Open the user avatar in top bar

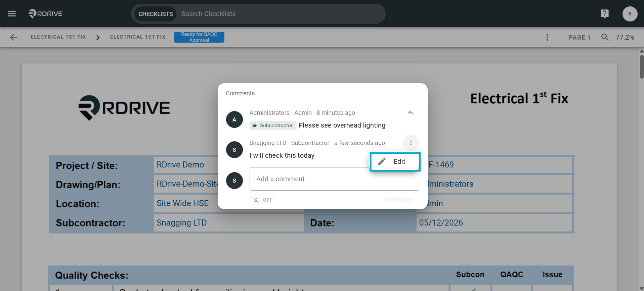pos(630,14)
